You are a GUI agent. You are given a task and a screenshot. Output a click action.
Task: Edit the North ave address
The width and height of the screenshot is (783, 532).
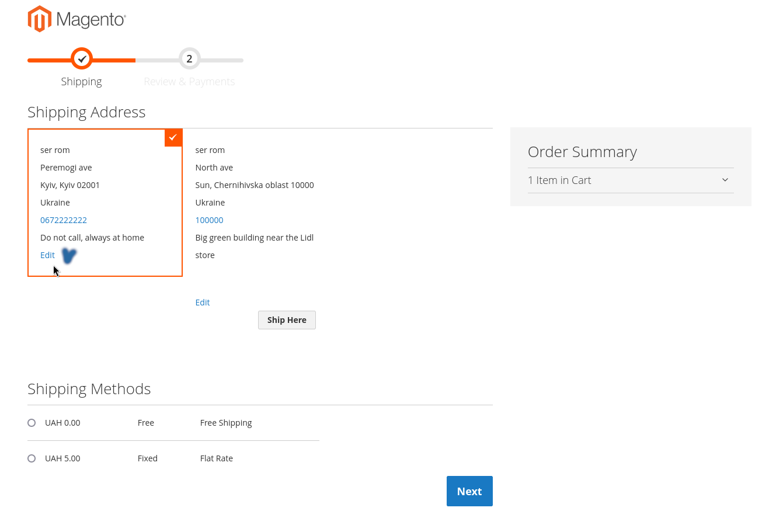pos(202,302)
